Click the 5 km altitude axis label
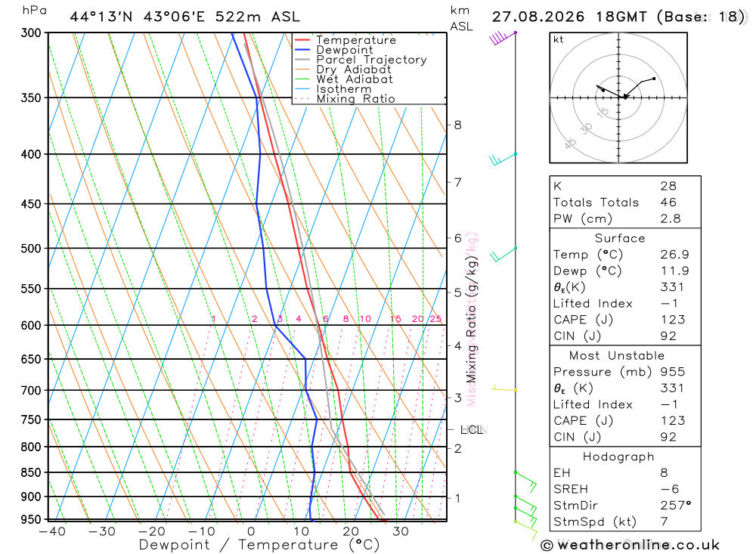Image resolution: width=756 pixels, height=554 pixels. (x=457, y=292)
